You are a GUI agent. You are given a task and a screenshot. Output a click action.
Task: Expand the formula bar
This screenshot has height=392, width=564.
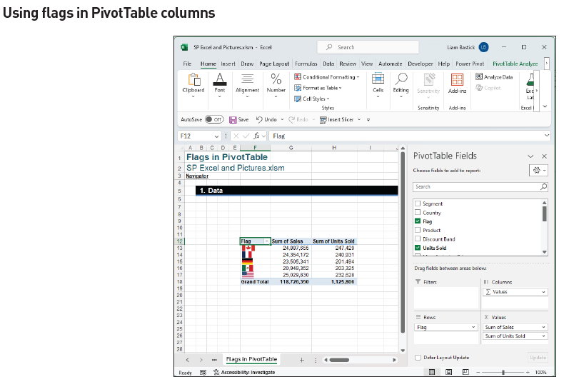pos(547,136)
